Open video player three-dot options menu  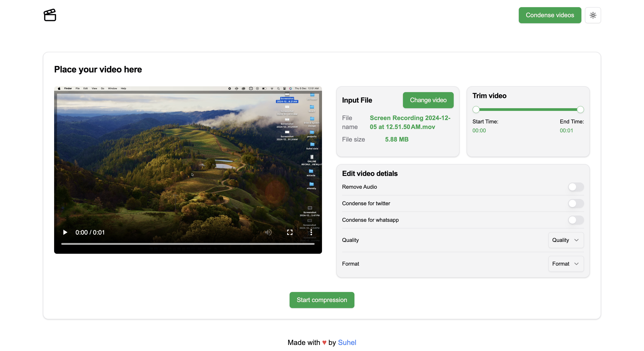311,232
